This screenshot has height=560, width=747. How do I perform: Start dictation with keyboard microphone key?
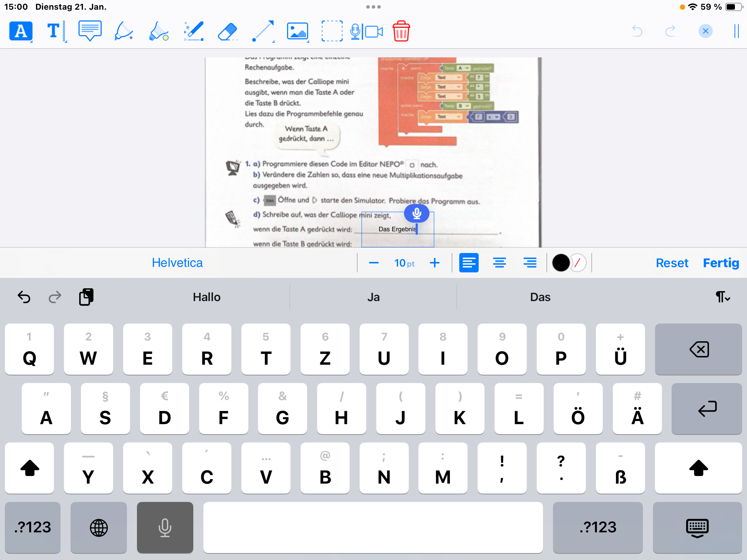pyautogui.click(x=165, y=528)
